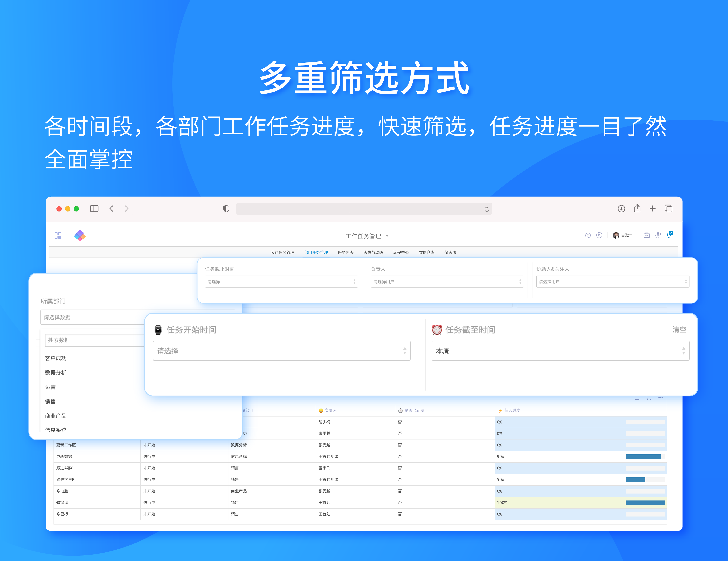728x561 pixels.
Task: Click 胡少梅 in the 负责人 column
Action: pyautogui.click(x=324, y=422)
